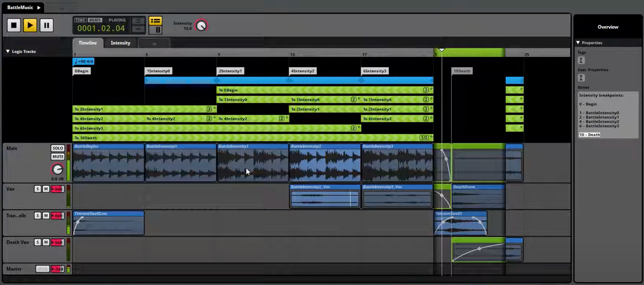This screenshot has height=285, width=644.
Task: Collapse the Logic Tracks section
Action: tap(8, 51)
